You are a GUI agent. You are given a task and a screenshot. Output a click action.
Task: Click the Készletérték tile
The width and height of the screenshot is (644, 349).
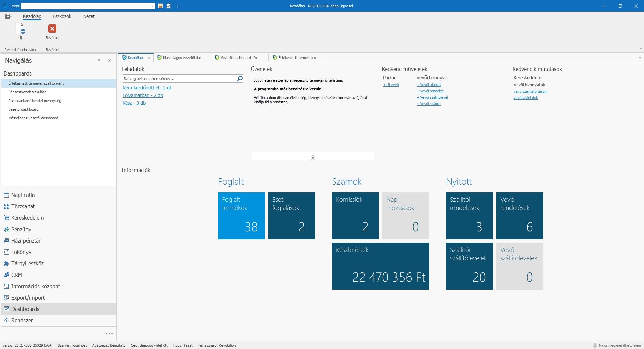click(380, 266)
